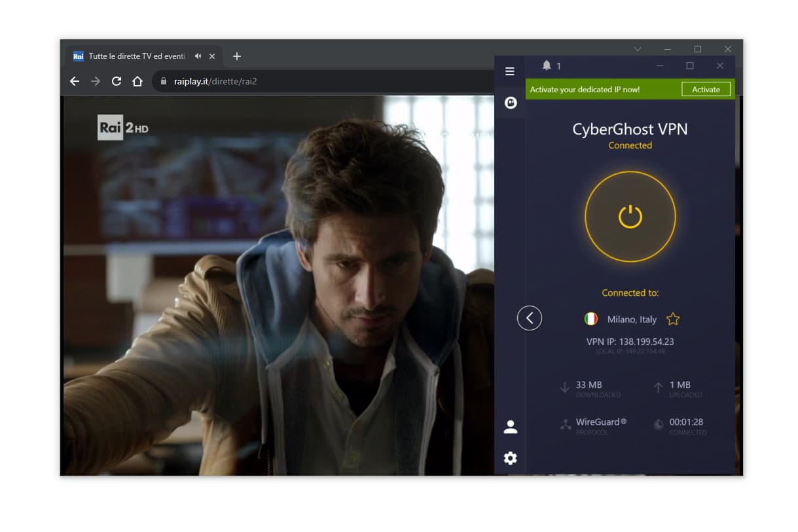Click the 33 MB downloaded value
This screenshot has height=532, width=798.
click(x=589, y=385)
